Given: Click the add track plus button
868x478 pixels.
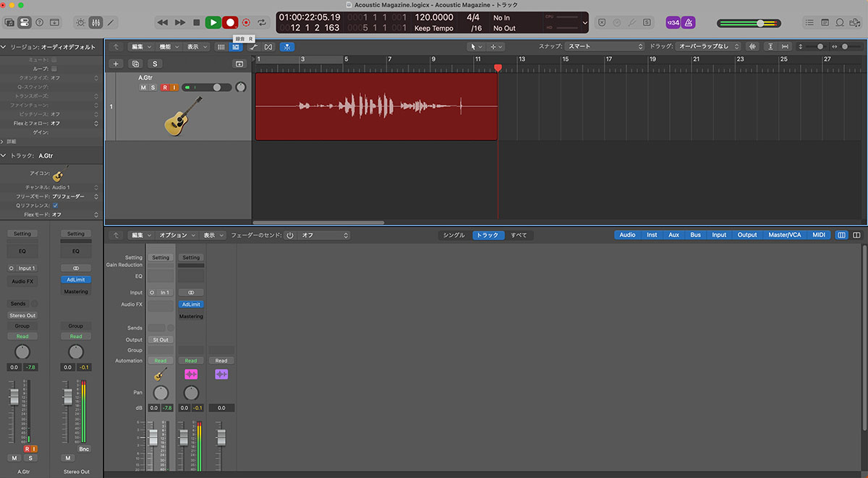Looking at the screenshot, I should tap(116, 64).
